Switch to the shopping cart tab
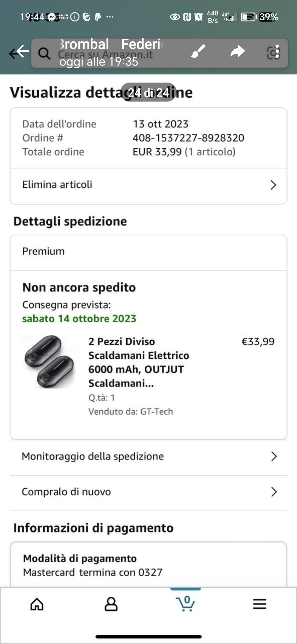 click(186, 604)
